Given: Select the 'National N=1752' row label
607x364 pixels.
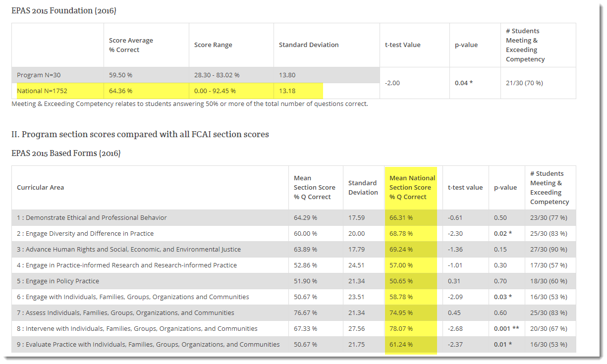Looking at the screenshot, I should click(x=42, y=91).
